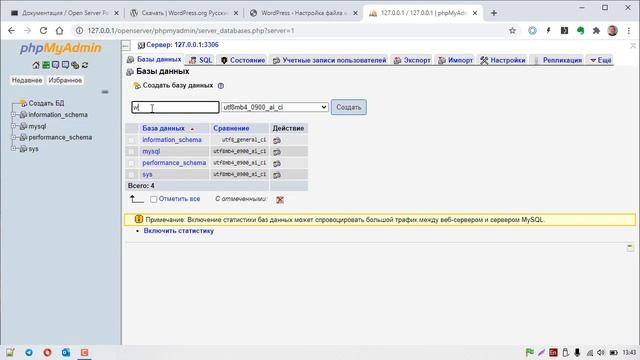Reload the navigation panel icon
The height and width of the screenshot is (360, 640).
coord(85,65)
